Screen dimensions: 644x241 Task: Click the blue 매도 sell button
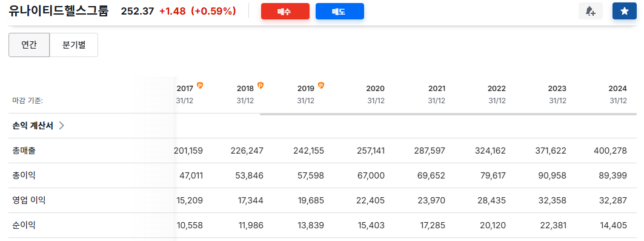click(340, 11)
